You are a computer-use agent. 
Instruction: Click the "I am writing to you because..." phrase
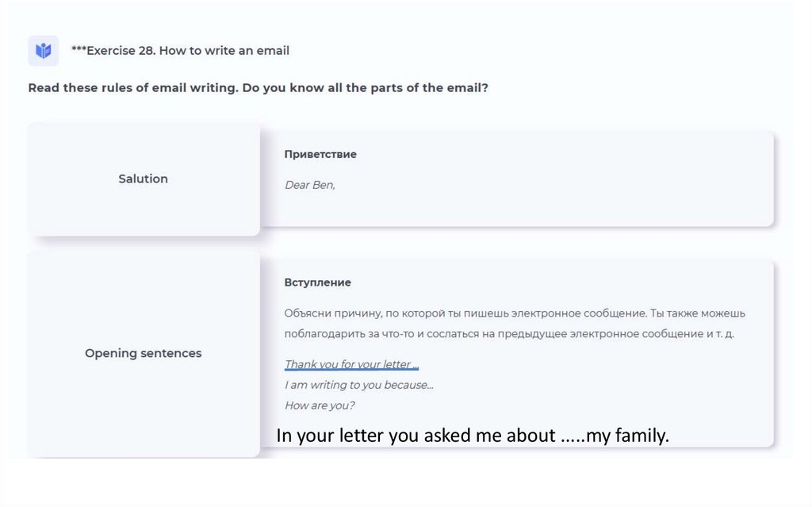358,385
